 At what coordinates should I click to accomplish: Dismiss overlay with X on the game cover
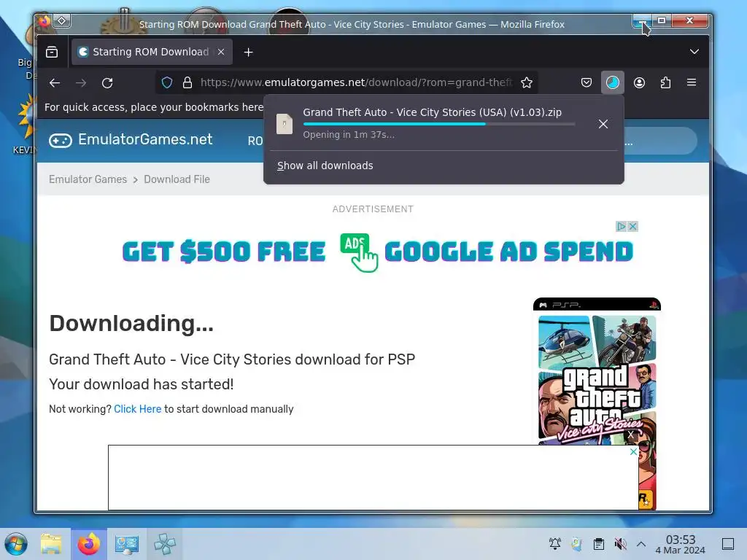coord(630,435)
